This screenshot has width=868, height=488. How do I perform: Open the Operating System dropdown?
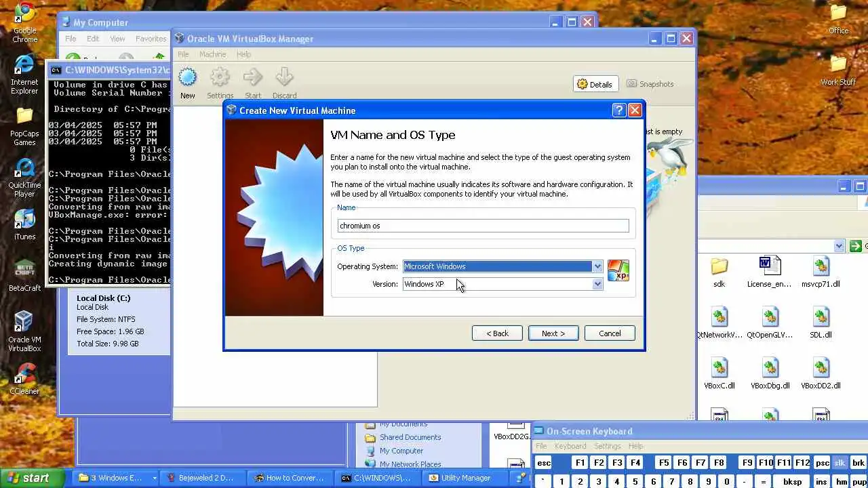pyautogui.click(x=502, y=266)
